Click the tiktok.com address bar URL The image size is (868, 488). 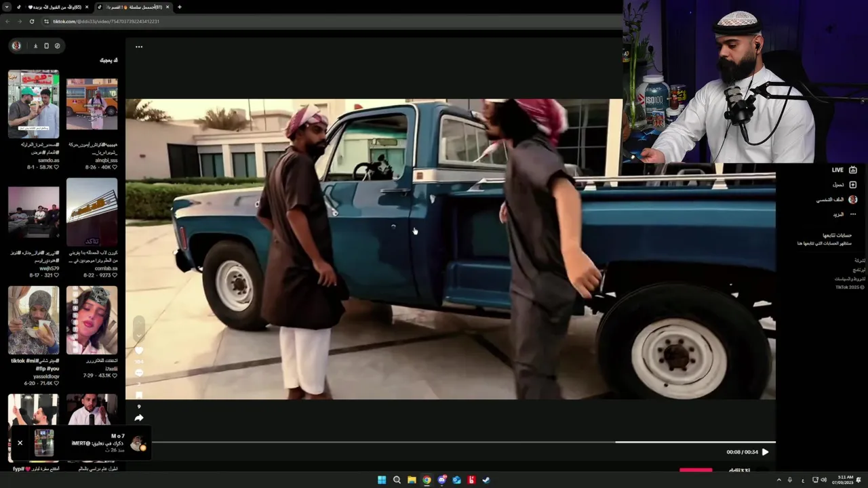pyautogui.click(x=106, y=21)
